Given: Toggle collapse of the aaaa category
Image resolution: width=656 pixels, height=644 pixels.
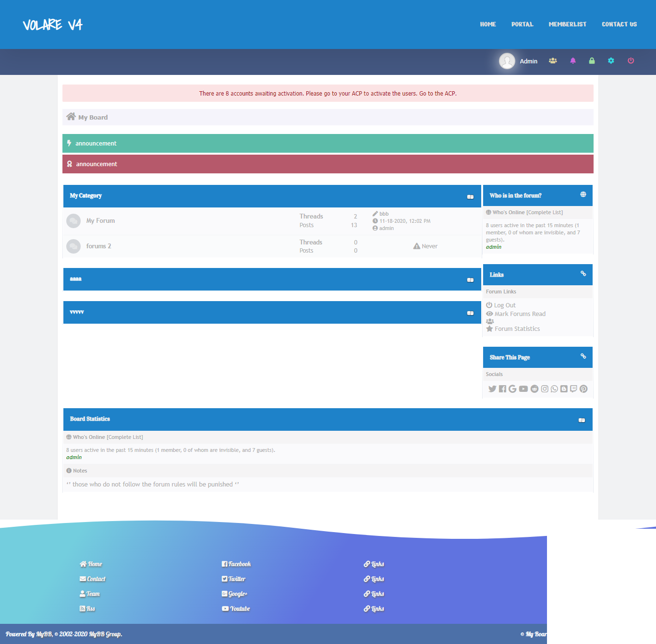Looking at the screenshot, I should tap(471, 280).
